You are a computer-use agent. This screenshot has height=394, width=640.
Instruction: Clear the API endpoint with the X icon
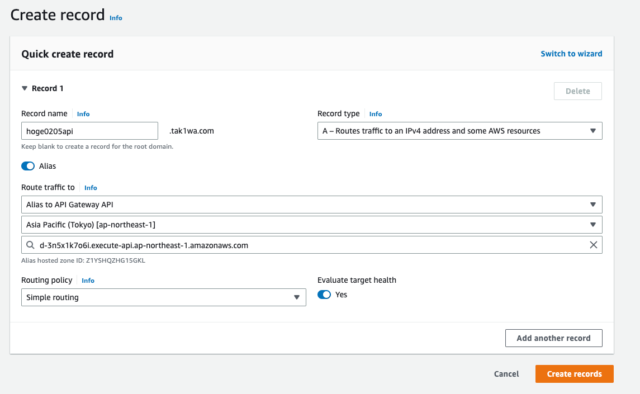(593, 245)
